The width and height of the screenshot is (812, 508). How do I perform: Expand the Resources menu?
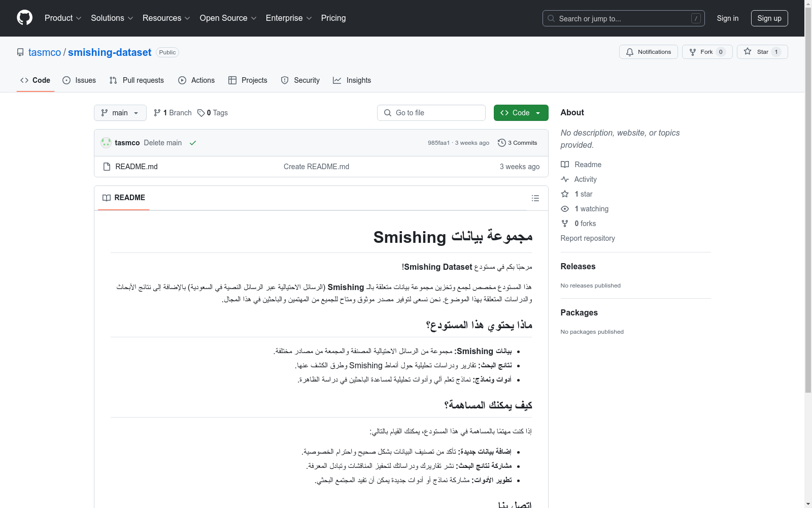(166, 18)
